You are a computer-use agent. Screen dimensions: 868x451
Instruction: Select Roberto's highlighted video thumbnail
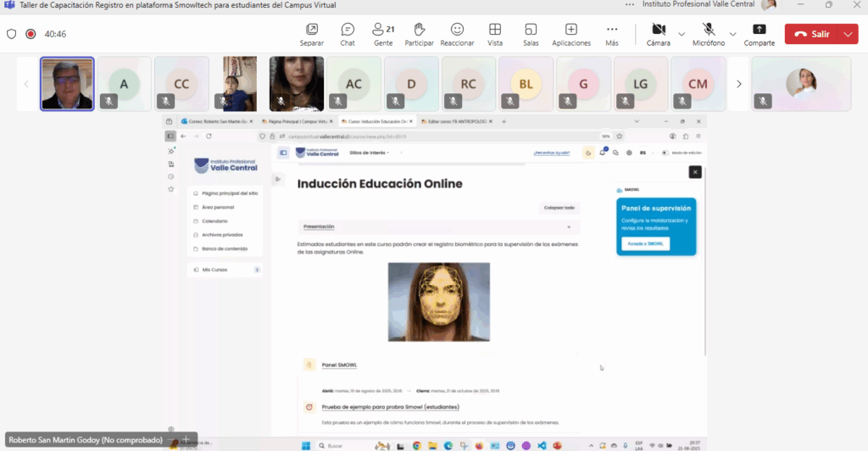point(67,84)
